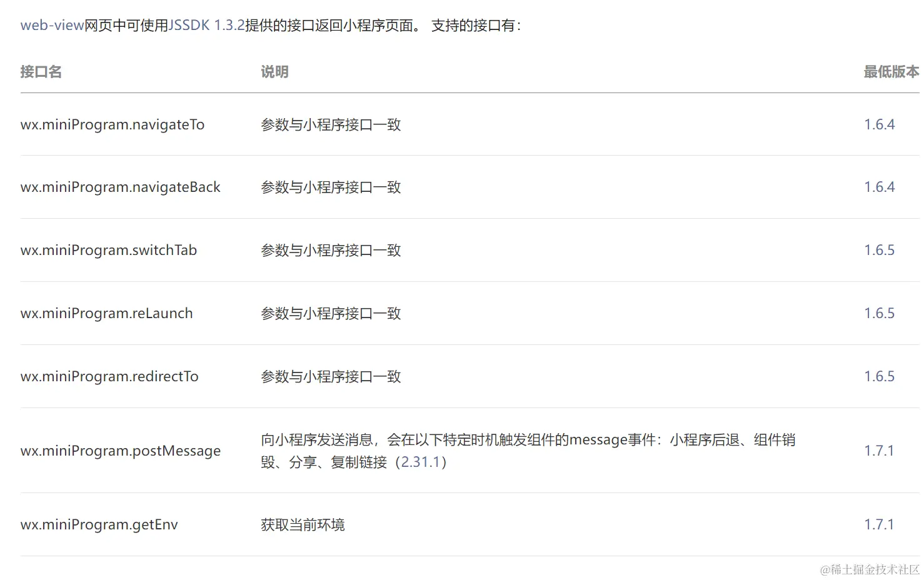This screenshot has height=580, width=924.
Task: Select the wx.miniProgram.postMessage interface name
Action: click(x=121, y=451)
